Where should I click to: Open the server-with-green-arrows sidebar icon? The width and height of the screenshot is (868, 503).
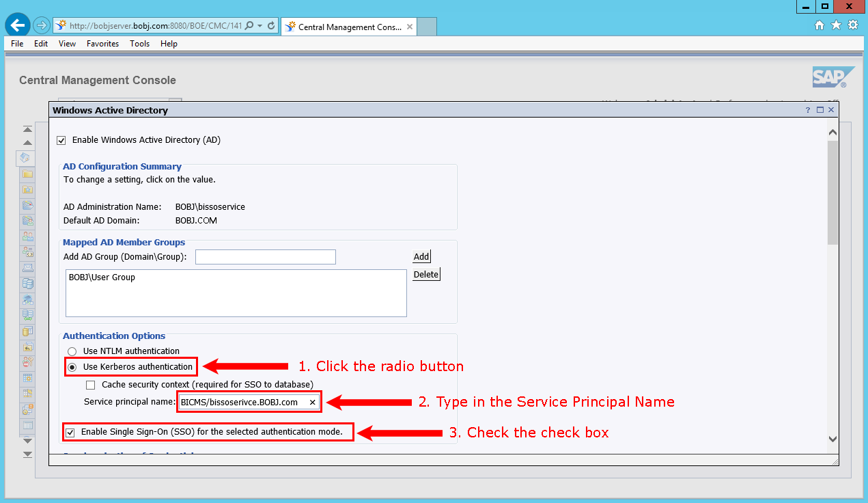28,315
